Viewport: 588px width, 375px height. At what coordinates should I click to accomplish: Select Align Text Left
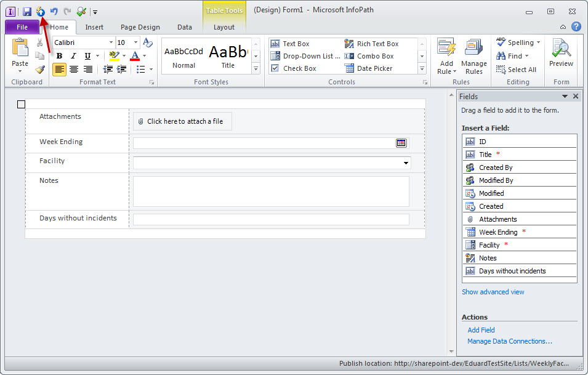point(59,70)
